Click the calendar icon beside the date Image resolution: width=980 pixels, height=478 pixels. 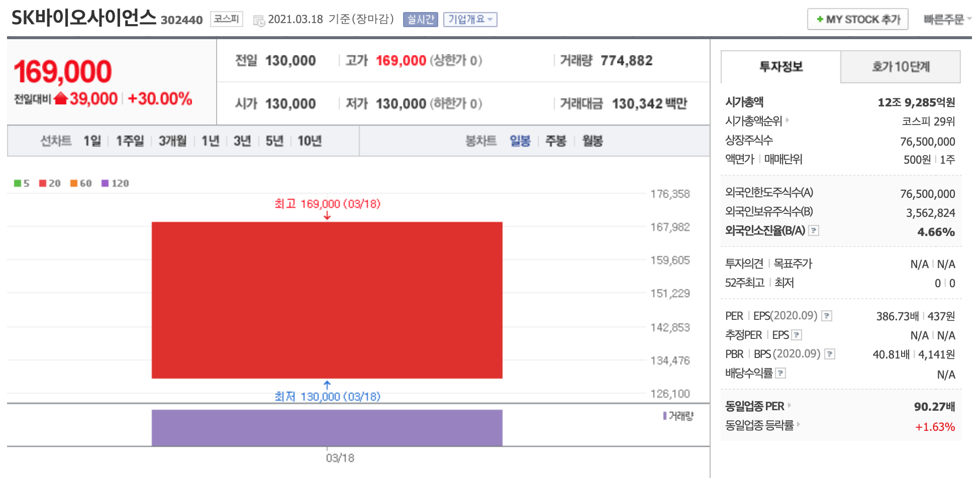click(259, 21)
